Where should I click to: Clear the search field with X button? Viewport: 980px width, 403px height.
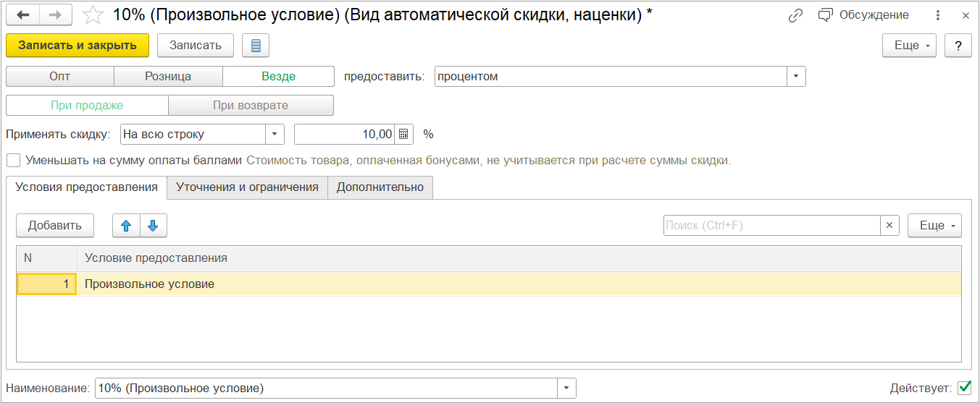[x=890, y=226]
